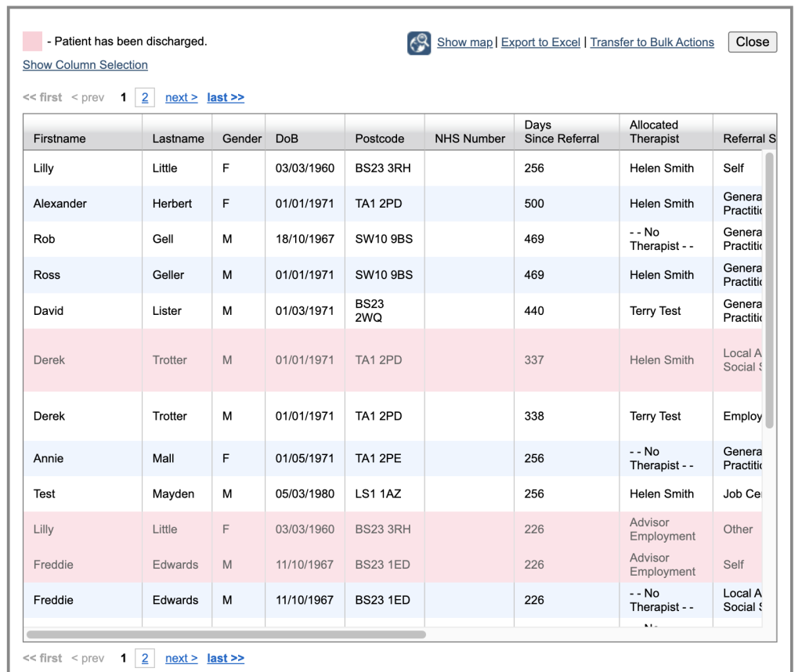Click bottom 'next >' pagination link
This screenshot has width=802, height=672.
[181, 658]
